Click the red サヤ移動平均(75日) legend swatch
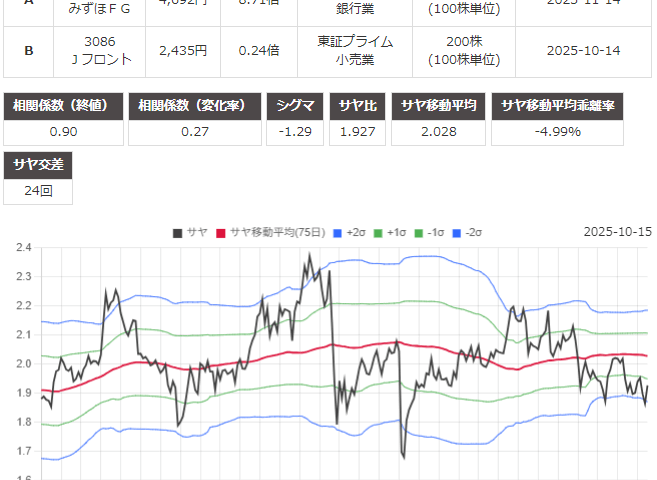The height and width of the screenshot is (480, 657). [222, 232]
